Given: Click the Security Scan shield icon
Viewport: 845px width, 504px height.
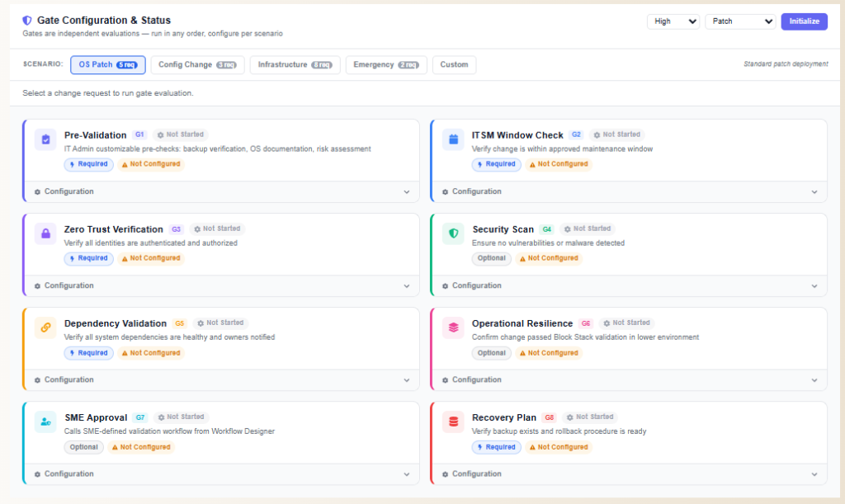Looking at the screenshot, I should tap(453, 233).
